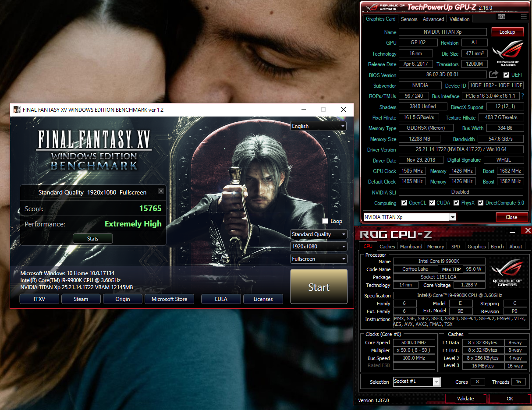Click the BIOS share/export arrow icon in GPU-Z

[493, 74]
